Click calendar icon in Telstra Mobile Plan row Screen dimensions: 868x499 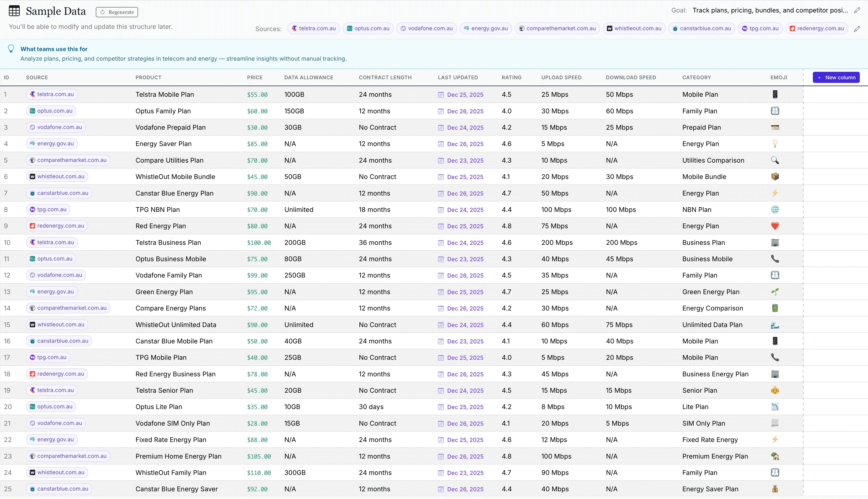[x=441, y=95]
